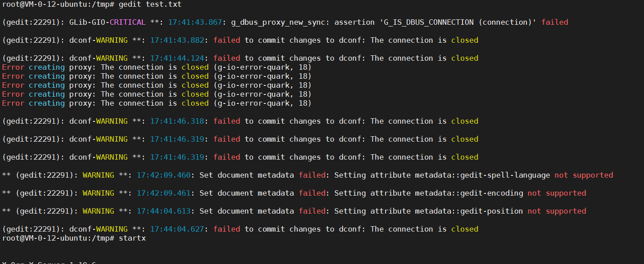Click the timestamp 17:41:43.882

click(x=177, y=40)
